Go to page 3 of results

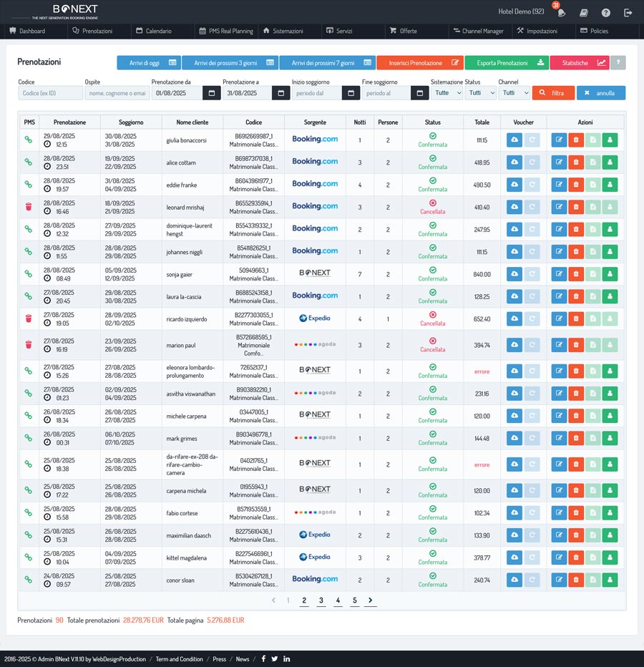pos(321,600)
